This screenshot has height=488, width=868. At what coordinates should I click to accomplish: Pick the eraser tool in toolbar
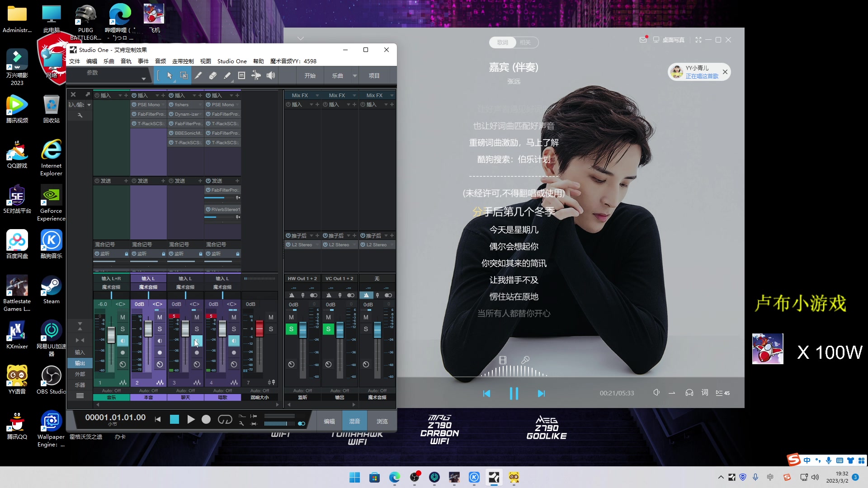(213, 75)
